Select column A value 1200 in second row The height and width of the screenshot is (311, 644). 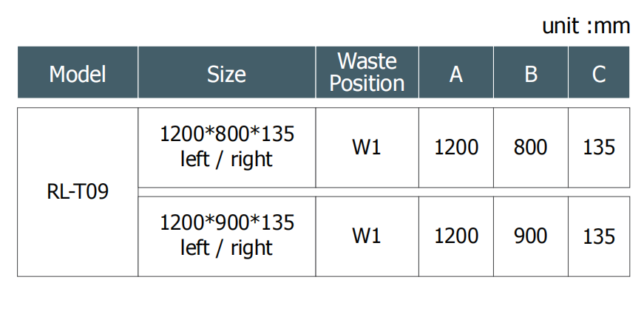pyautogui.click(x=456, y=236)
